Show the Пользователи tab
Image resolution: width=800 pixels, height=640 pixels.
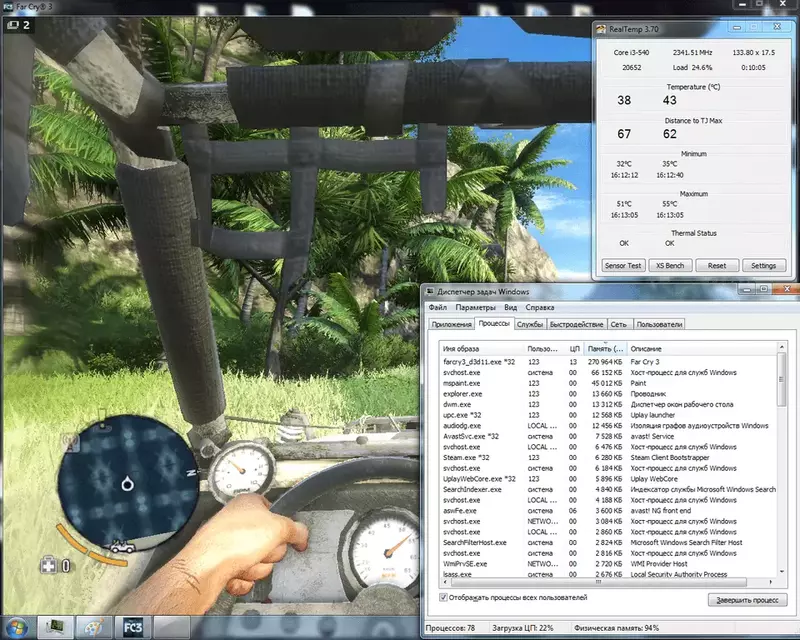(x=659, y=324)
